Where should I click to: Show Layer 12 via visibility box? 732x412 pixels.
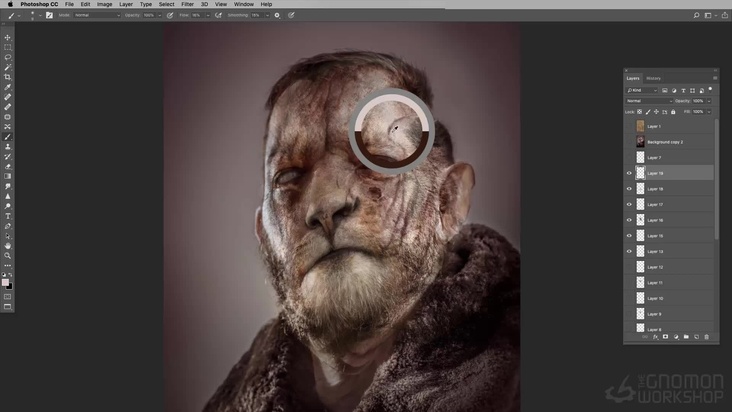(629, 267)
